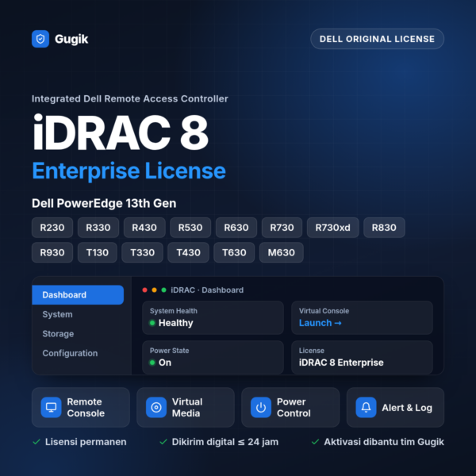Click the Gugik brand name text

click(71, 39)
